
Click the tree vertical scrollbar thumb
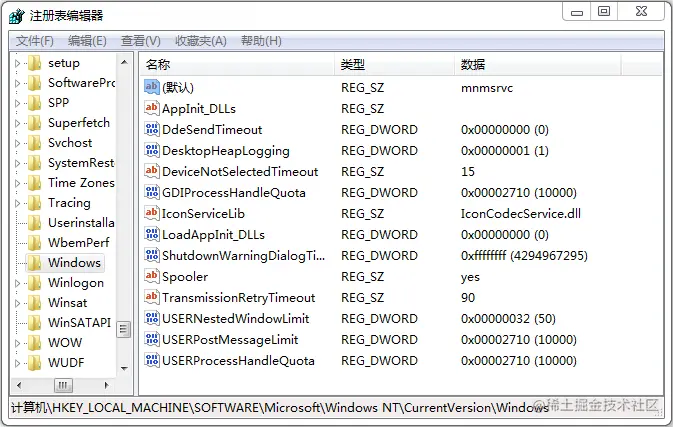click(124, 329)
